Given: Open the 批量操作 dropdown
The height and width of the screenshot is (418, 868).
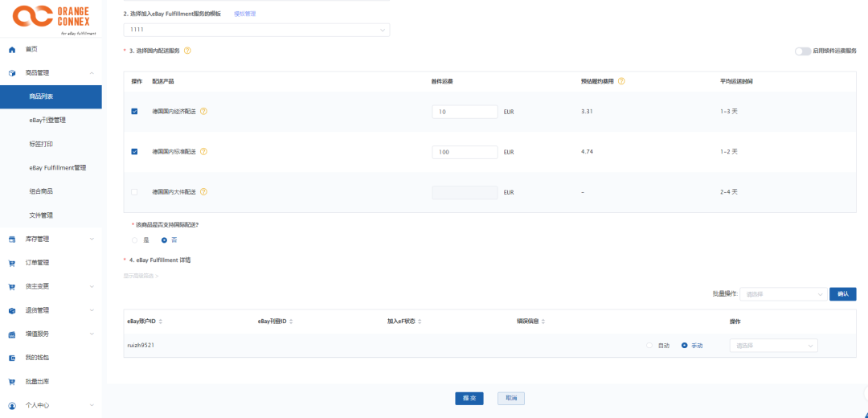Looking at the screenshot, I should 784,294.
